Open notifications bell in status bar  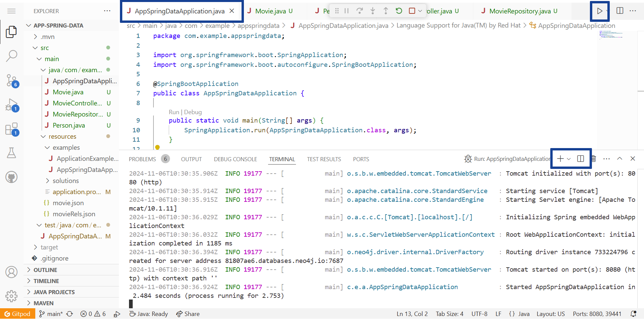coord(634,314)
